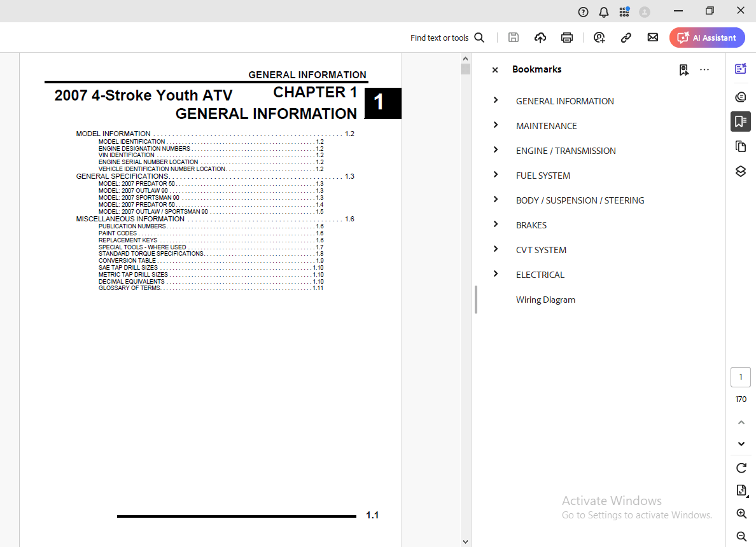Screen dimensions: 756x547
Task: Click the Print file icon
Action: coord(567,38)
